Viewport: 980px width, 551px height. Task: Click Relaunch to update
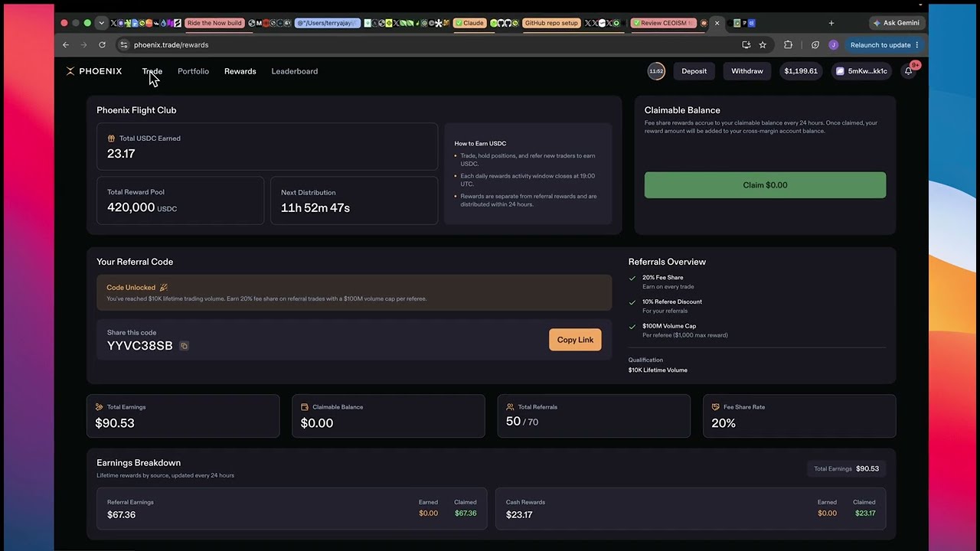click(884, 45)
